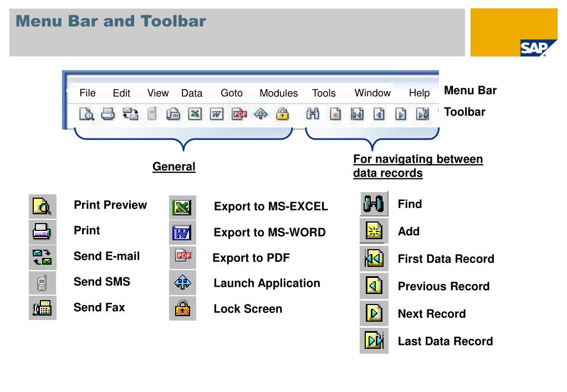Screen dimensions: 567x392
Task: Click large icon beside Last Data Record label
Action: (x=374, y=341)
